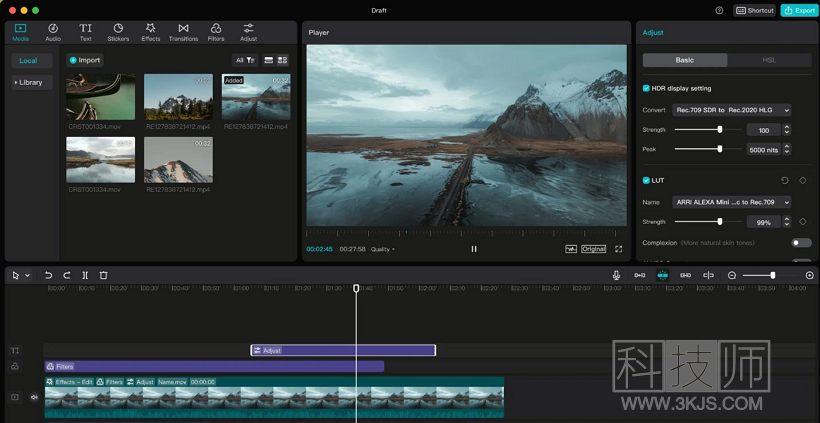Image resolution: width=820 pixels, height=423 pixels.
Task: Switch media view to grid layout
Action: [282, 60]
